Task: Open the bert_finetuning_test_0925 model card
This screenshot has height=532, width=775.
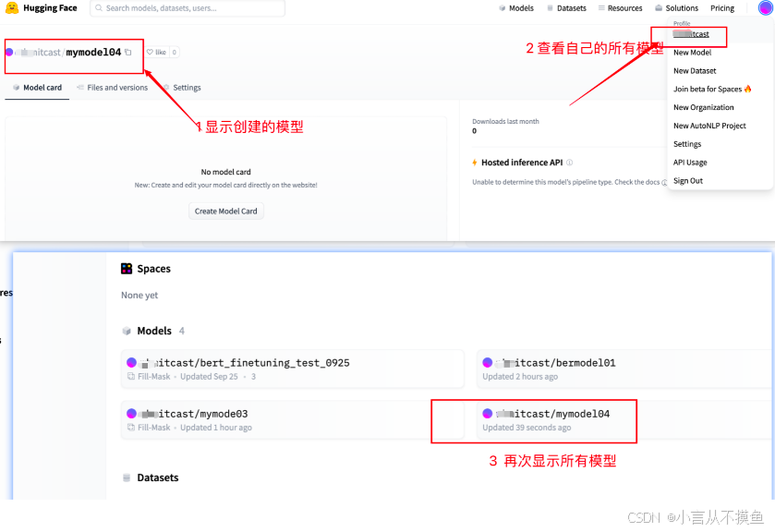Action: pyautogui.click(x=244, y=363)
